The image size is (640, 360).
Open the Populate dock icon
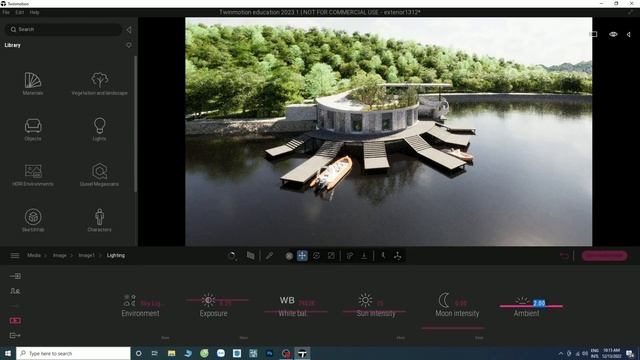(x=15, y=291)
